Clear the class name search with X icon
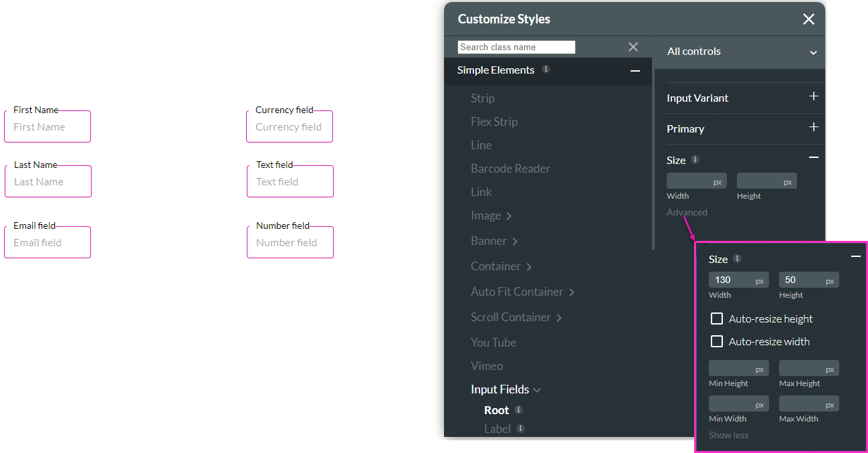Image resolution: width=868 pixels, height=453 pixels. click(633, 47)
